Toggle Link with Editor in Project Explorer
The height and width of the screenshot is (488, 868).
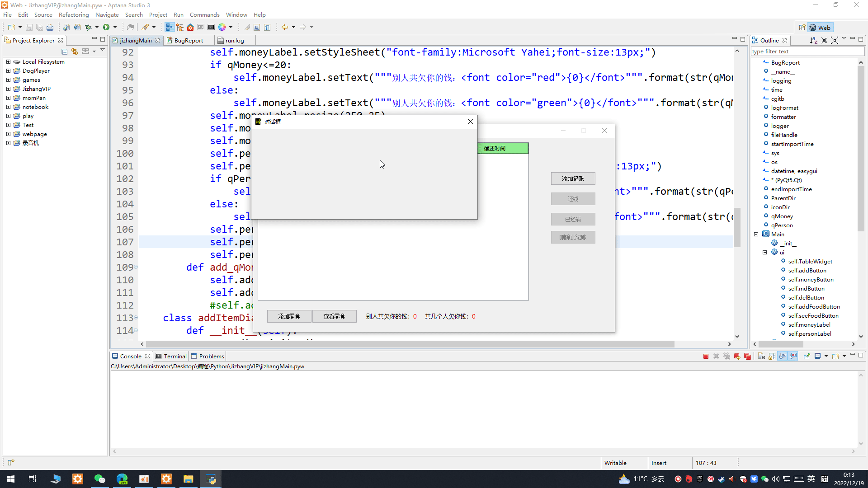(x=75, y=52)
